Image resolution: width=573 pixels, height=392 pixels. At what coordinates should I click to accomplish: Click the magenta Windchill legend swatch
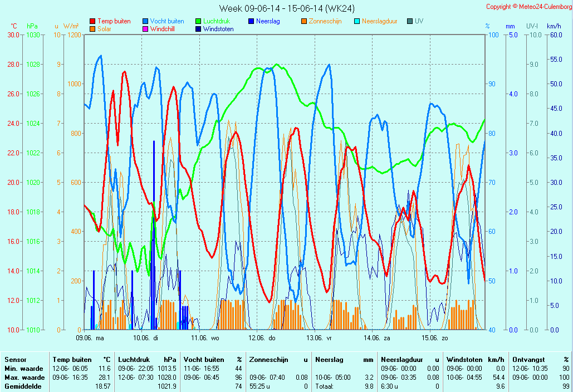click(145, 29)
